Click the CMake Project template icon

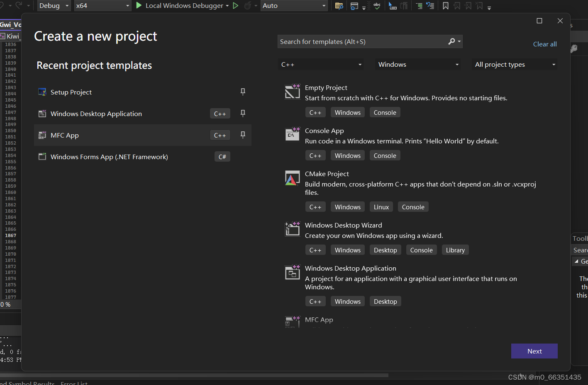293,177
